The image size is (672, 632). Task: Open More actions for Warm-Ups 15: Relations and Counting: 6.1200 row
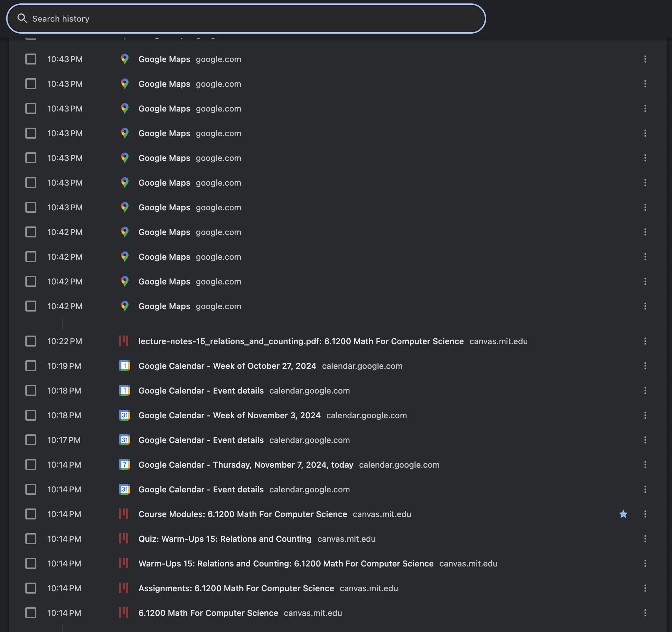pyautogui.click(x=645, y=563)
